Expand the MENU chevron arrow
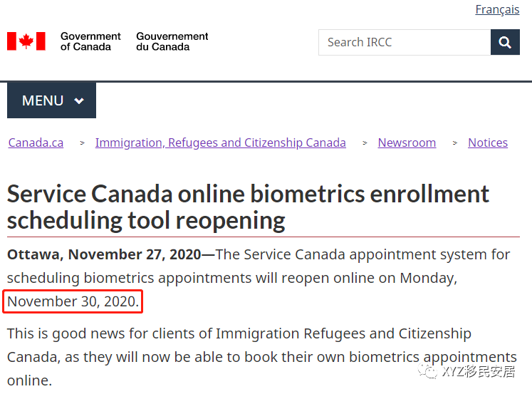Screen dimensions: 532x394 tap(79, 101)
